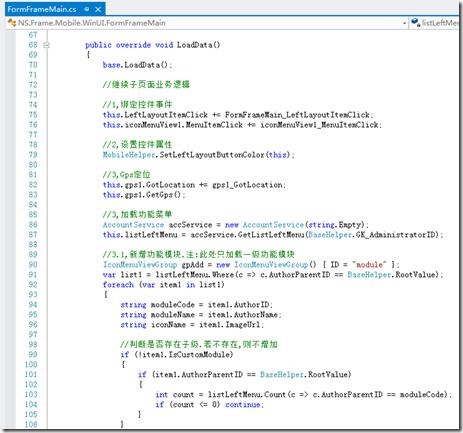Close the FormFrameMain.cs tab
The image size is (463, 433).
(98, 9)
